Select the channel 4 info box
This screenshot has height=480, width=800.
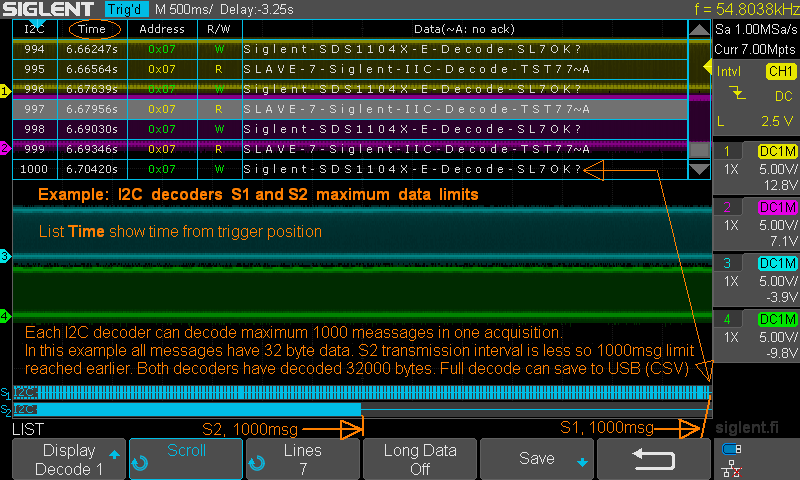coord(756,336)
